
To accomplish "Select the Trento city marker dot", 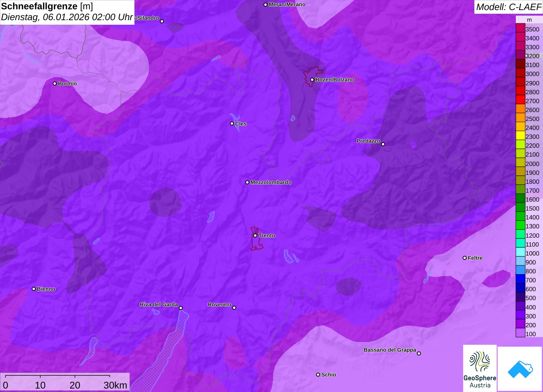I will (255, 235).
